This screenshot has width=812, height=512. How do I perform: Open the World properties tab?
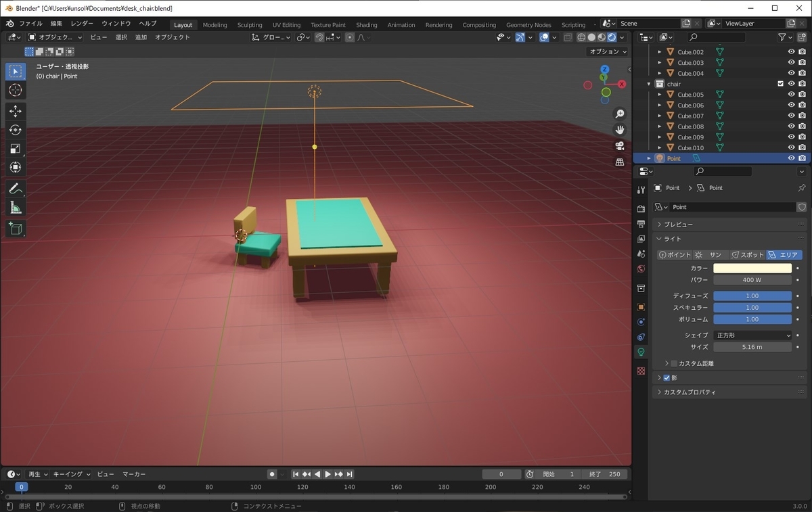[641, 269]
